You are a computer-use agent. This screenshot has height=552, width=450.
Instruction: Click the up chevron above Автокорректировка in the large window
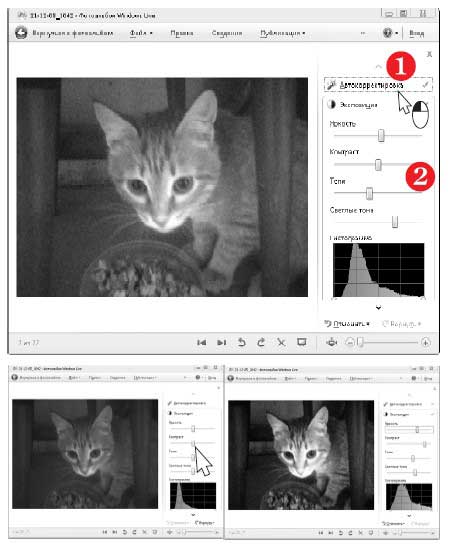pos(378,66)
